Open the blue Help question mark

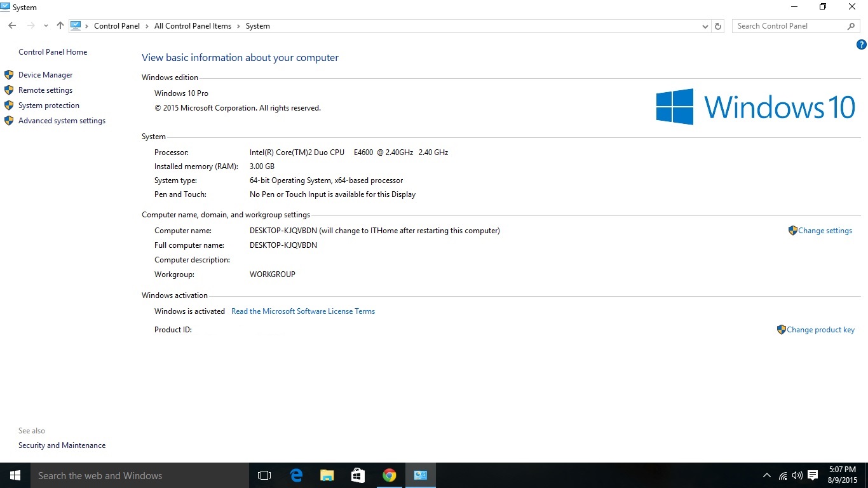(861, 44)
